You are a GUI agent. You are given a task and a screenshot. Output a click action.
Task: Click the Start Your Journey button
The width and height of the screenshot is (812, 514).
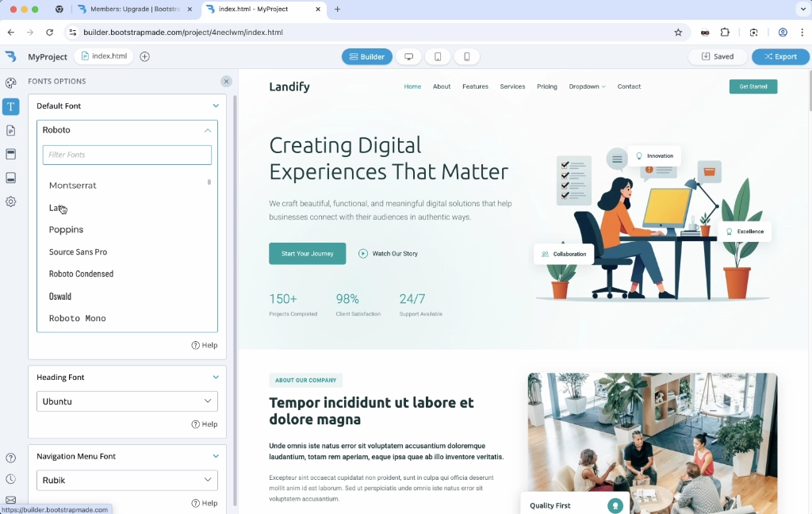[307, 253]
